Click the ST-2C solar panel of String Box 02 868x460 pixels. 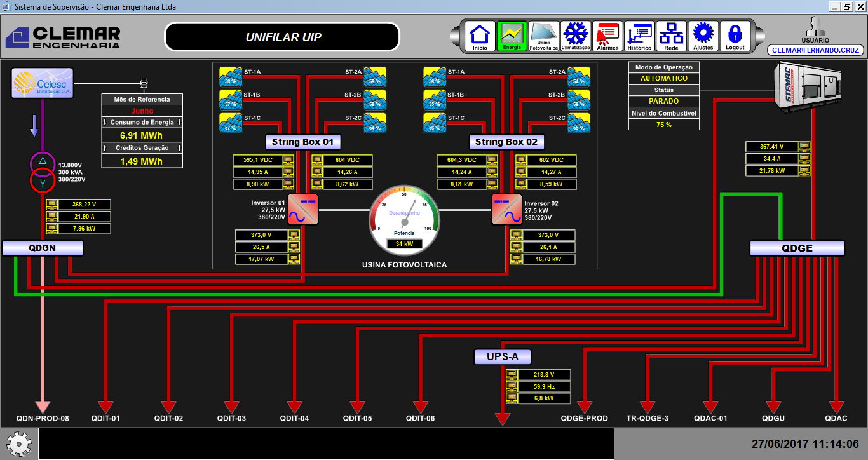[x=579, y=123]
